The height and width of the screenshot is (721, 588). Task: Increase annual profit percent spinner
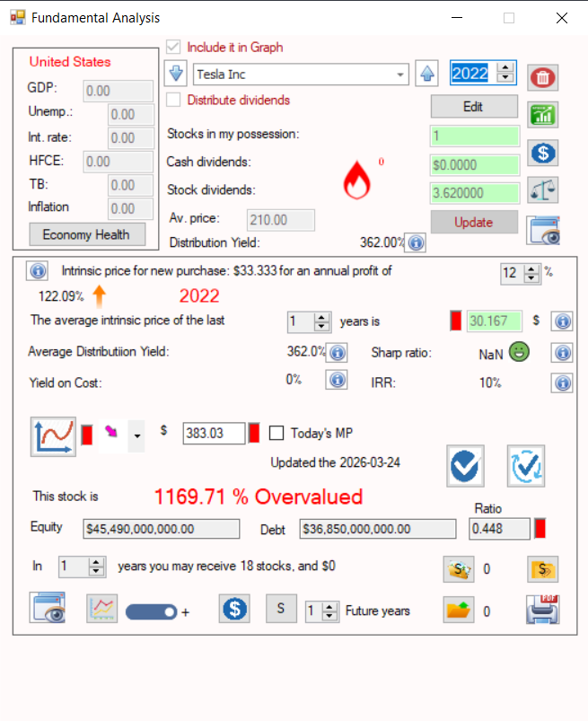tap(531, 268)
